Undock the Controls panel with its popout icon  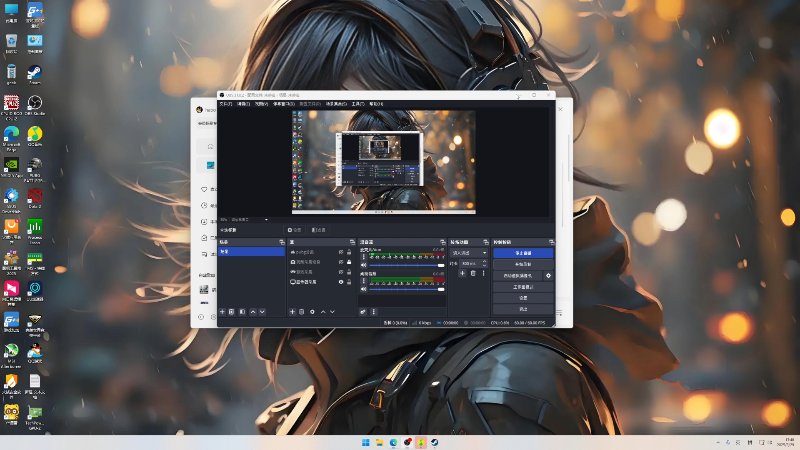551,242
